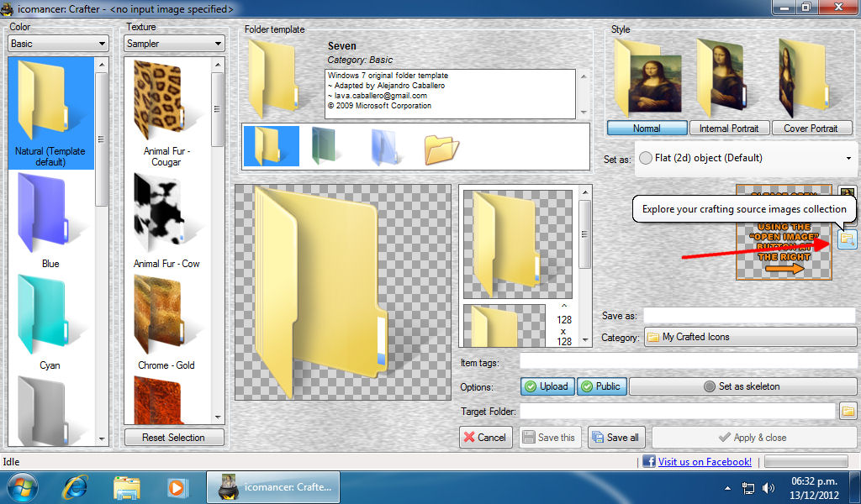The width and height of the screenshot is (861, 504).
Task: Click in the Item tags field
Action: click(688, 362)
